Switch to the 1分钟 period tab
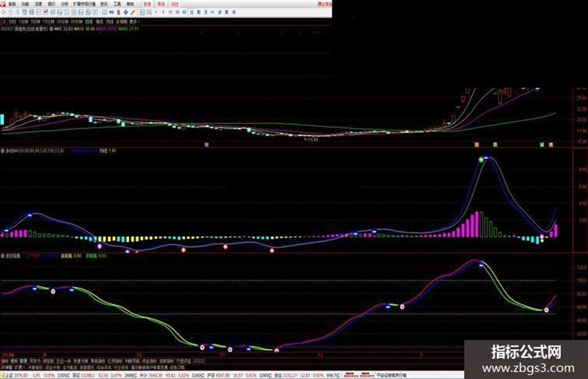588x379 pixels. (24, 22)
